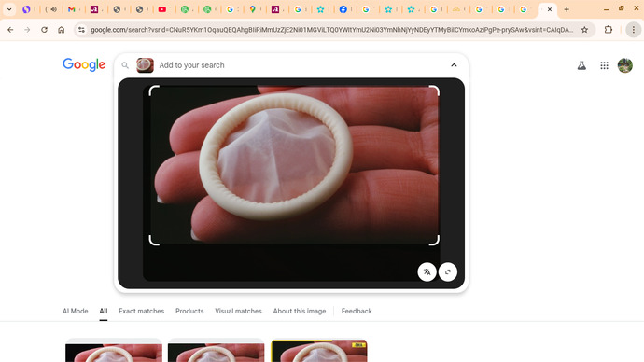Screen dimensions: 644x362
Task: Open the third result thumbnail with yellow badge
Action: tap(319, 351)
